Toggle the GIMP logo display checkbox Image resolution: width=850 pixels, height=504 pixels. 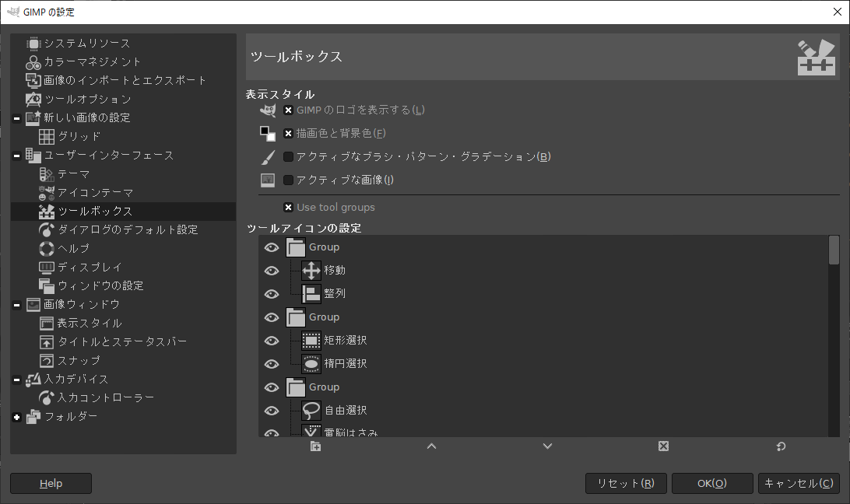[288, 110]
